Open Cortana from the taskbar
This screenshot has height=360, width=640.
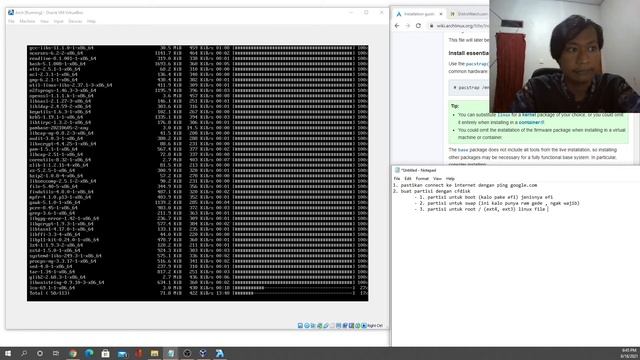pyautogui.click(x=40, y=353)
